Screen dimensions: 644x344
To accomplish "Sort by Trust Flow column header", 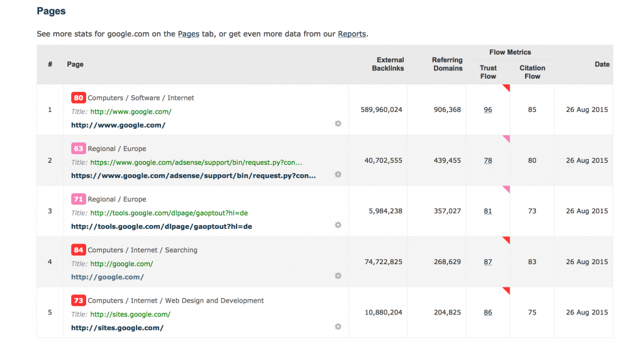I will pyautogui.click(x=488, y=72).
